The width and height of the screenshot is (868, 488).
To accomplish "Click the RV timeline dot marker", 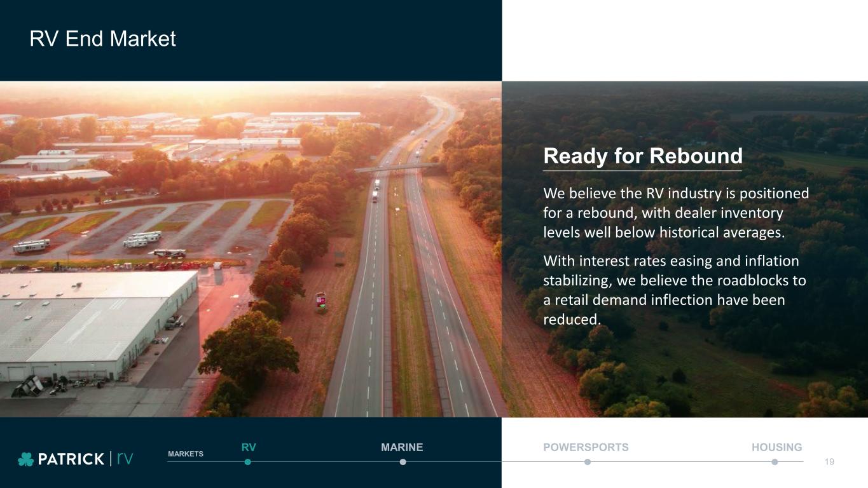I will click(x=248, y=462).
